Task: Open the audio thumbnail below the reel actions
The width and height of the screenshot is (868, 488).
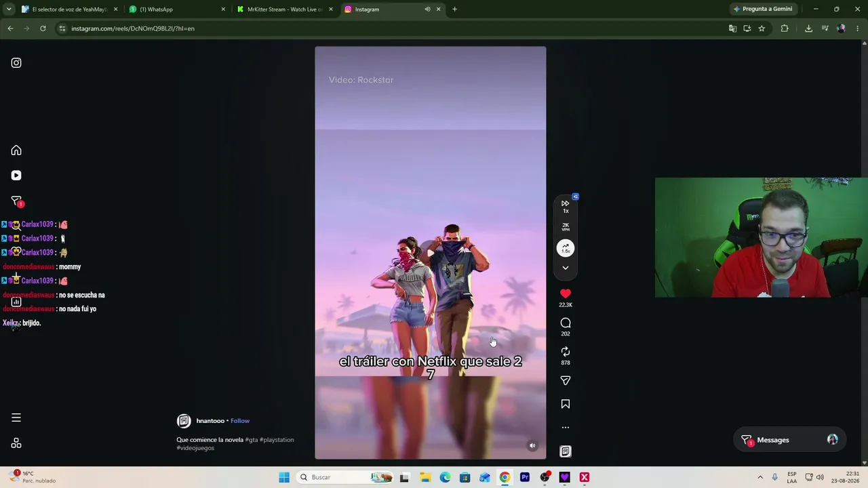Action: click(x=566, y=451)
